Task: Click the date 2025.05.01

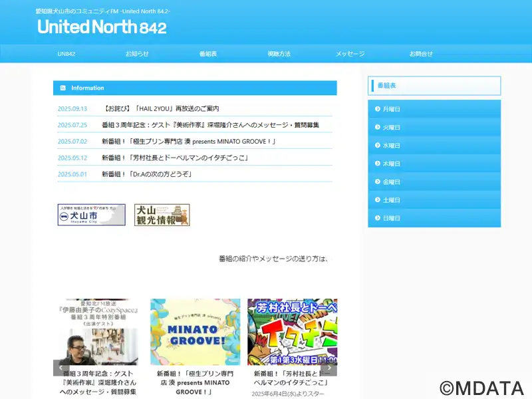Action: pyautogui.click(x=72, y=174)
